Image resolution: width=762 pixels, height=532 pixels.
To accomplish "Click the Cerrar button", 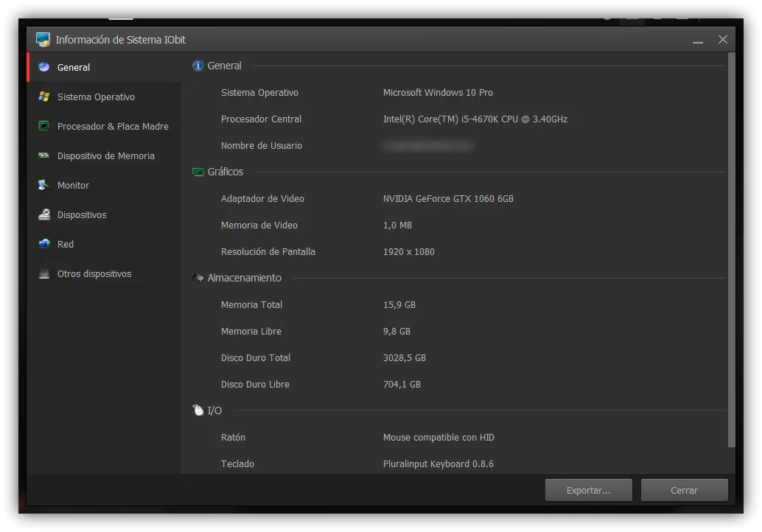I will click(684, 490).
